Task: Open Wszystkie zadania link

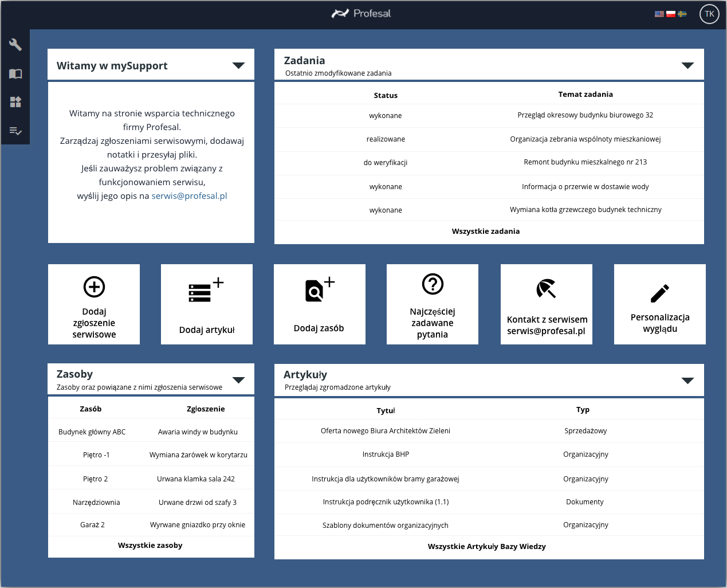Action: tap(486, 232)
